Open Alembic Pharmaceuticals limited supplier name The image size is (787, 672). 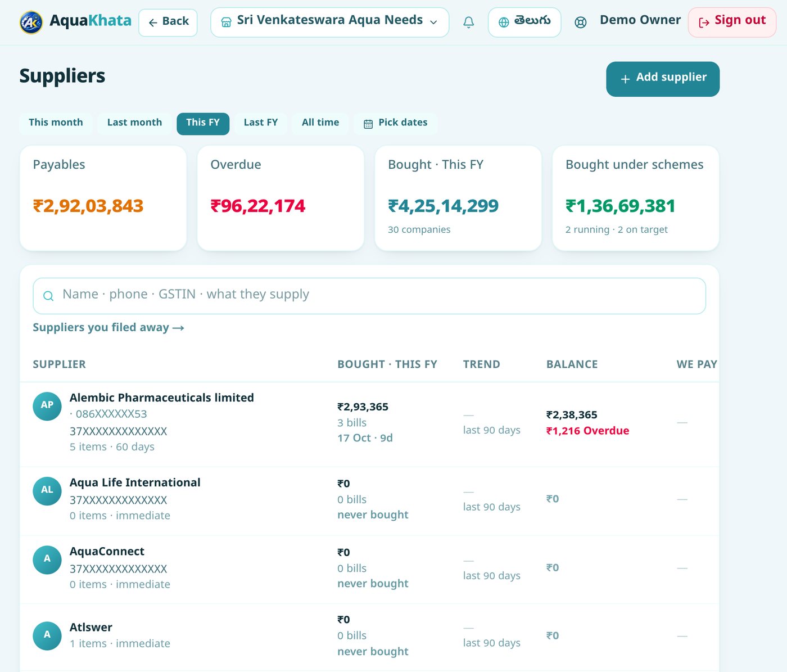tap(162, 398)
